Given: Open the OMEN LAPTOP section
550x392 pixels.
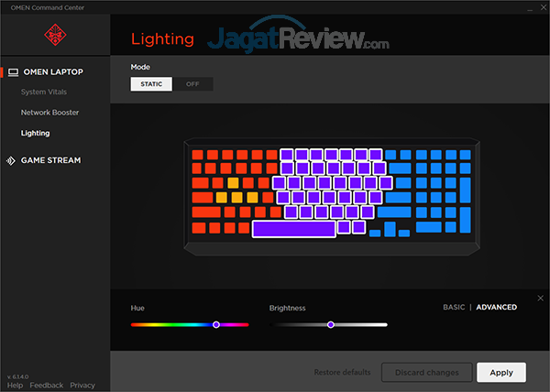Looking at the screenshot, I should (x=53, y=72).
